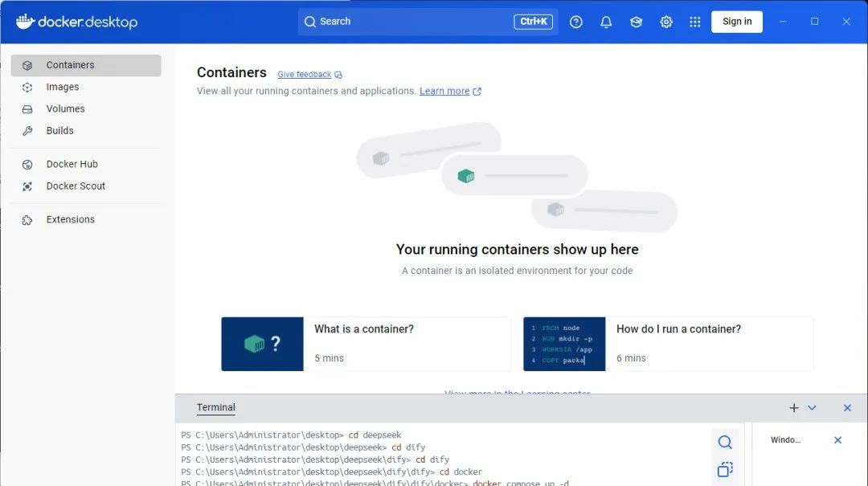Click 'Your running containers show up here' text

click(x=517, y=250)
